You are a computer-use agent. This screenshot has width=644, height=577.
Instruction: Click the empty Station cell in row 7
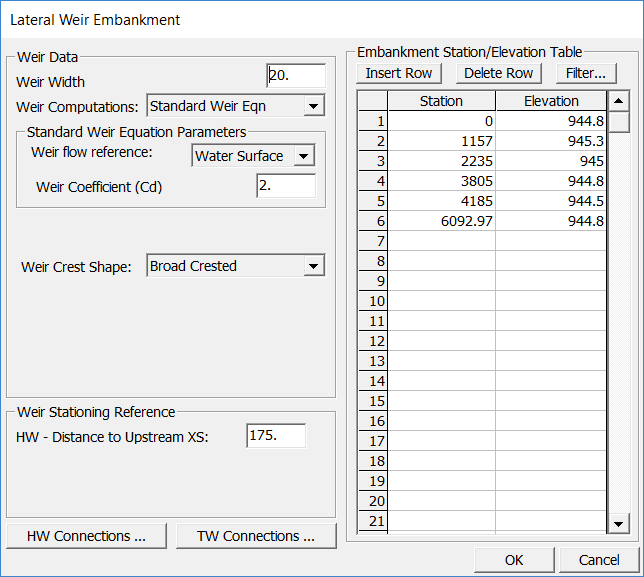pyautogui.click(x=442, y=241)
